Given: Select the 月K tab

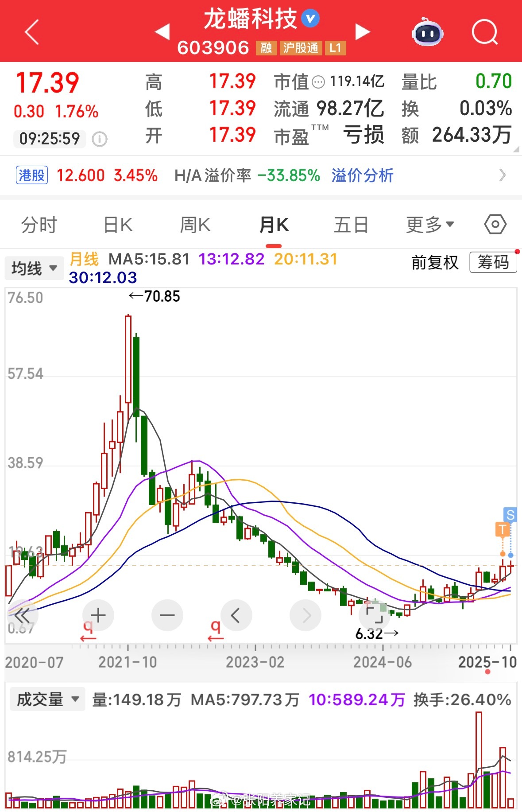Looking at the screenshot, I should [x=274, y=225].
